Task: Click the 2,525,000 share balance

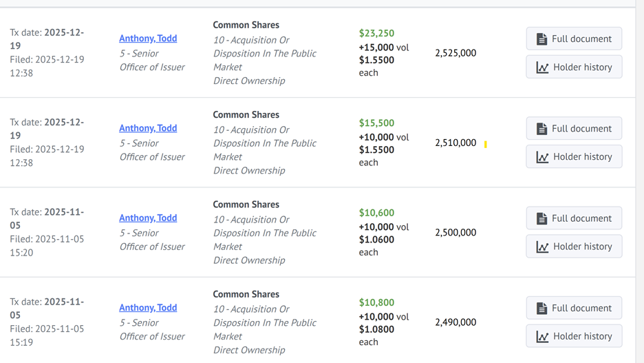Action: 455,53
